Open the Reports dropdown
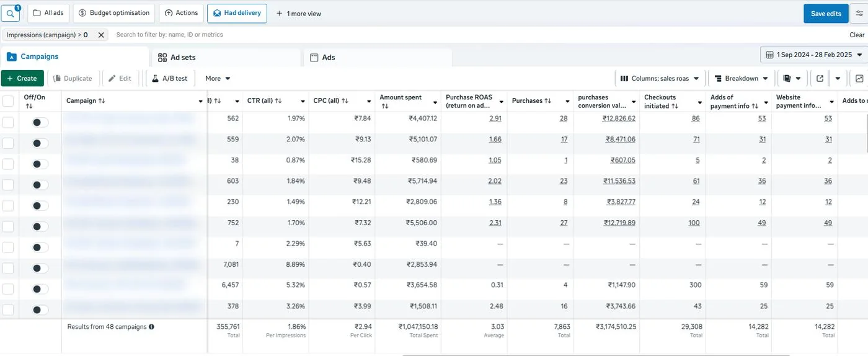This screenshot has height=356, width=868. [792, 79]
